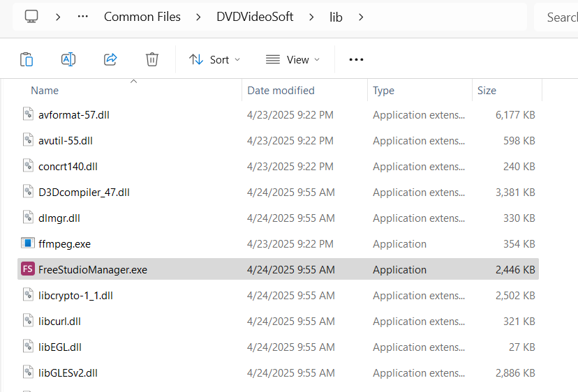The height and width of the screenshot is (392, 578).
Task: Select file name libGLESv2.dll
Action: coord(68,373)
